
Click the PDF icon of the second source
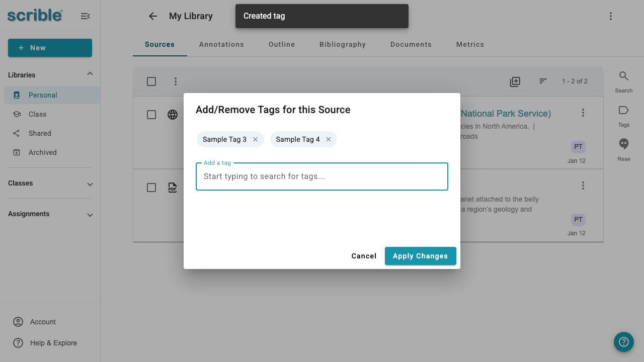[x=173, y=188]
